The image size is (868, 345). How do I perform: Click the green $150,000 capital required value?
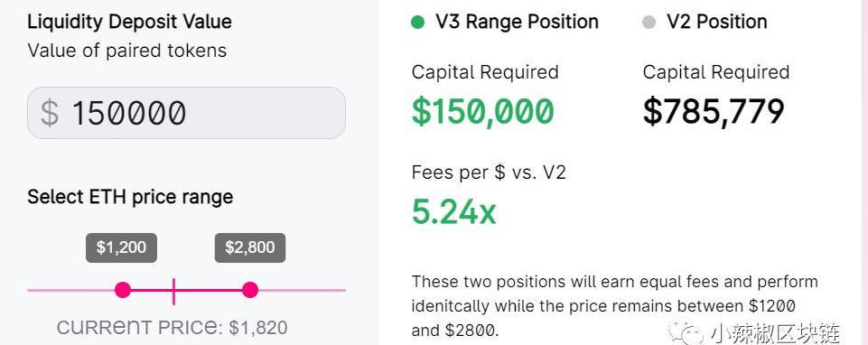click(482, 111)
